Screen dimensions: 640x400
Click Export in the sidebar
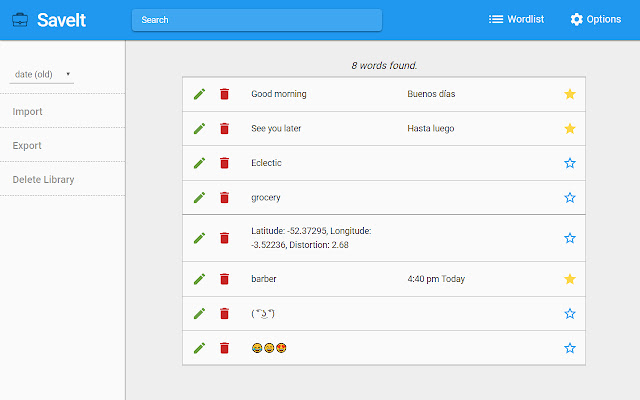point(27,145)
